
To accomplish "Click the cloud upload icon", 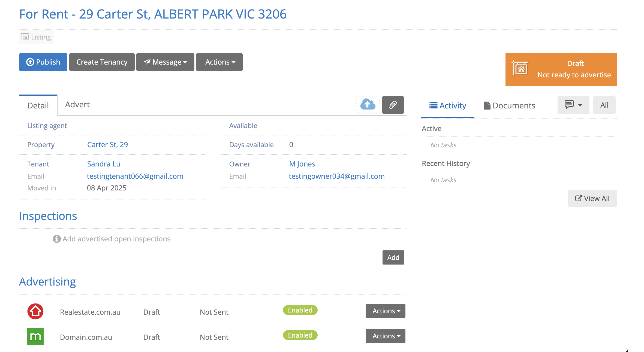I will tap(368, 105).
